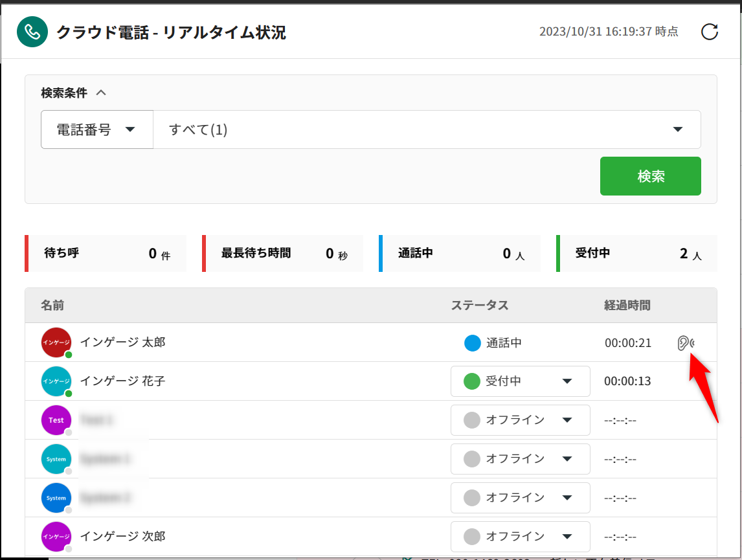Open the 電話番号 filter type dropdown
The image size is (742, 560).
(x=96, y=129)
